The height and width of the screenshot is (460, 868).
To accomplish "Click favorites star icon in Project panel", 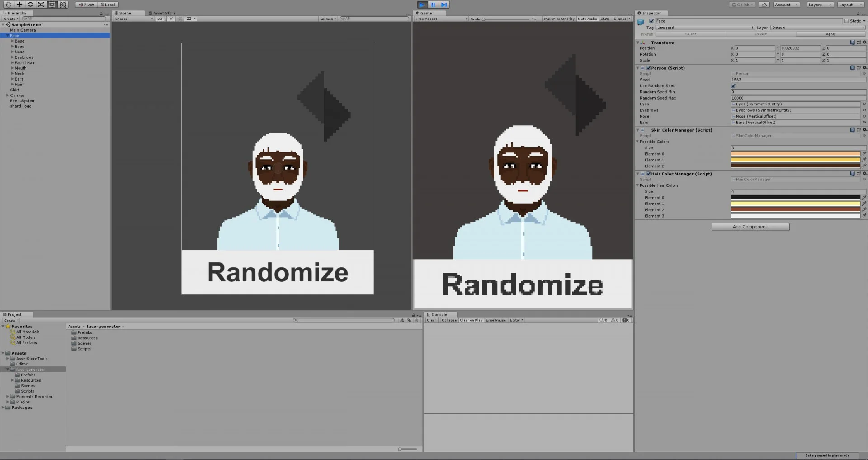I will coord(417,320).
